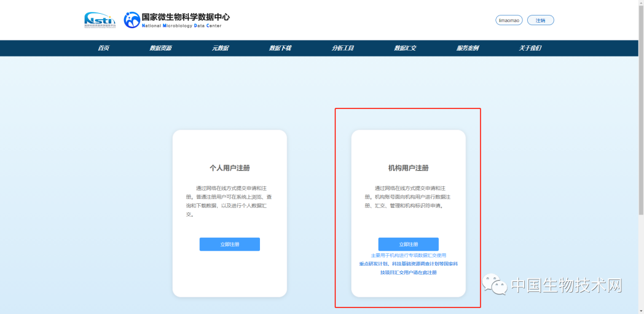
Task: Click the WeChat icon in the watermark
Action: pos(494,285)
